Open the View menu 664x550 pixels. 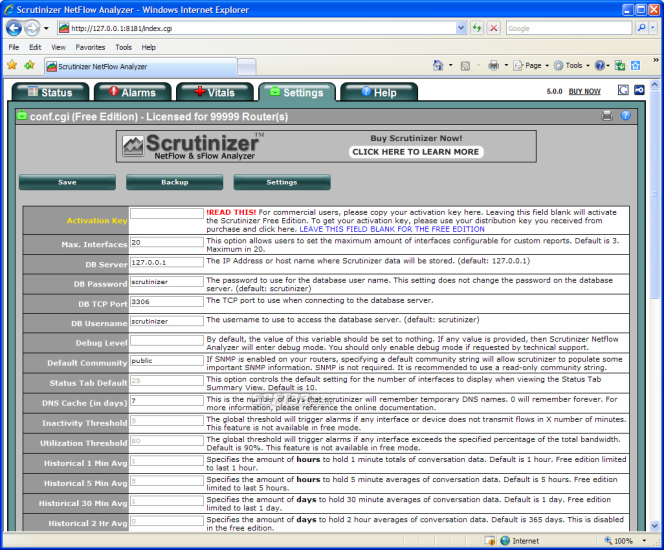[58, 47]
